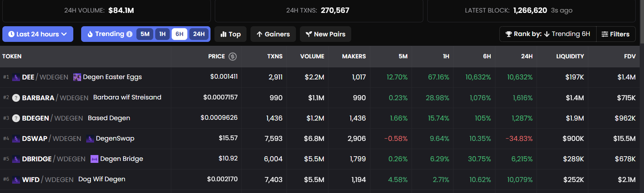This screenshot has width=644, height=193.
Task: Click the page vertical scrollbar
Action: coord(642,22)
